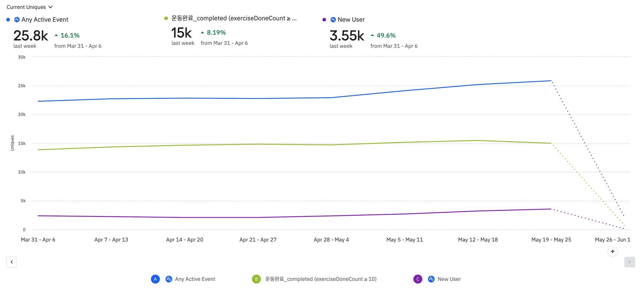The width and height of the screenshot is (644, 288).
Task: Toggle New User series in bottom legend
Action: tap(449, 279)
